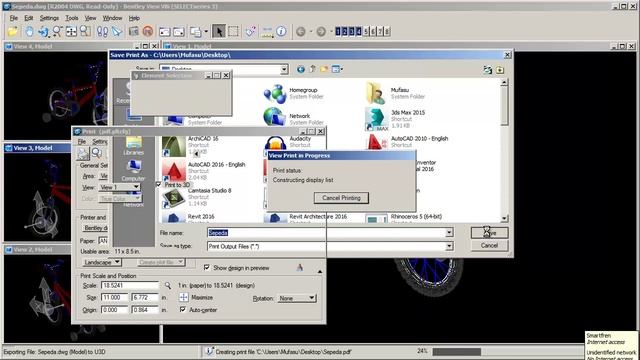Expand the Save in location dropdown
Image resolution: width=640 pixels, height=360 pixels.
tap(284, 69)
